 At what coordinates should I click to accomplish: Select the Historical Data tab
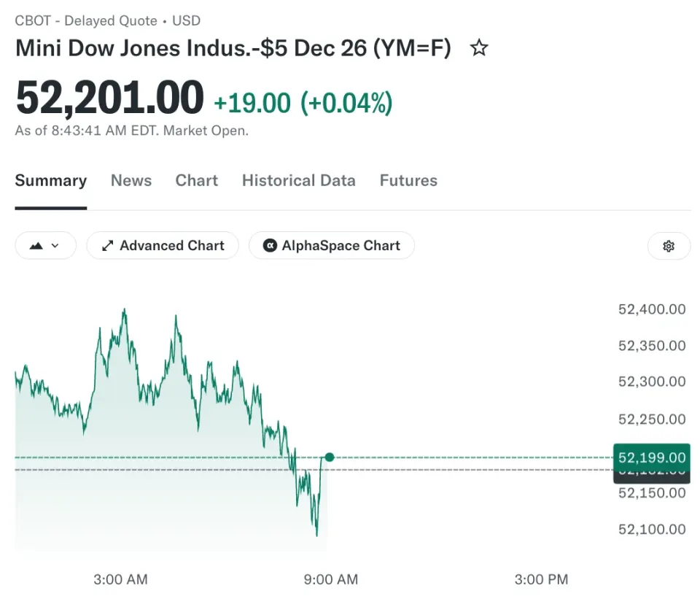299,180
